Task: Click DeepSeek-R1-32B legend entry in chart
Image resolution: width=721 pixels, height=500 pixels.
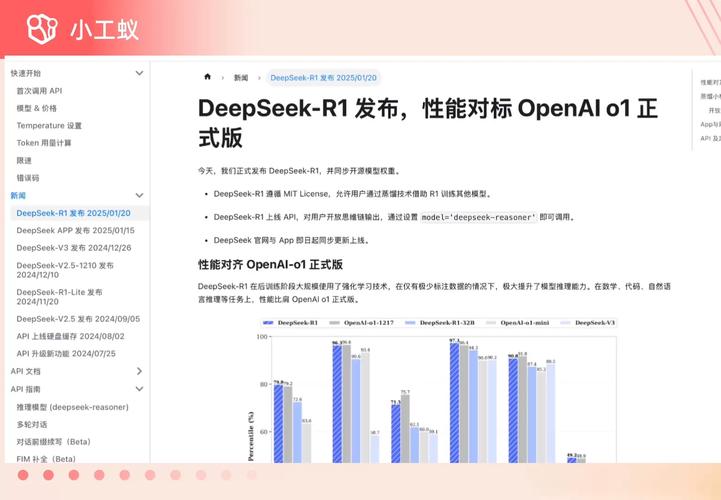Action: pyautogui.click(x=440, y=323)
